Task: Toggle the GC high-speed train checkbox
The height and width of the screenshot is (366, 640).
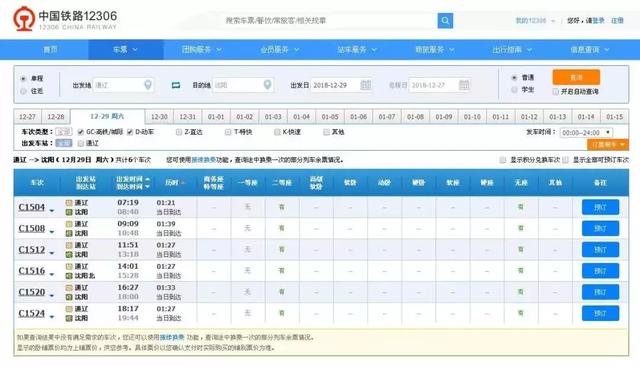Action: (81, 132)
